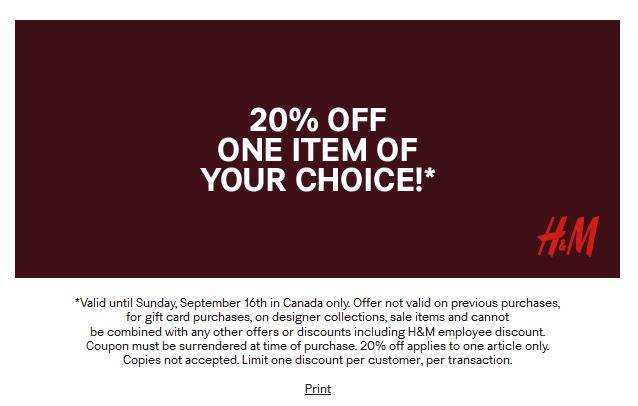Click the "Valid until Sunday, September 16th" text

coord(172,303)
